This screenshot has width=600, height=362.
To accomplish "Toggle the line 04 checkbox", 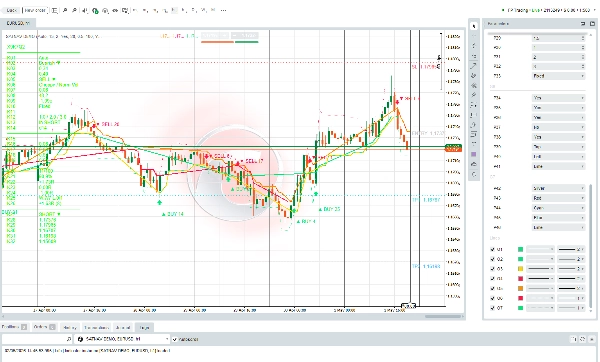I will (x=492, y=279).
